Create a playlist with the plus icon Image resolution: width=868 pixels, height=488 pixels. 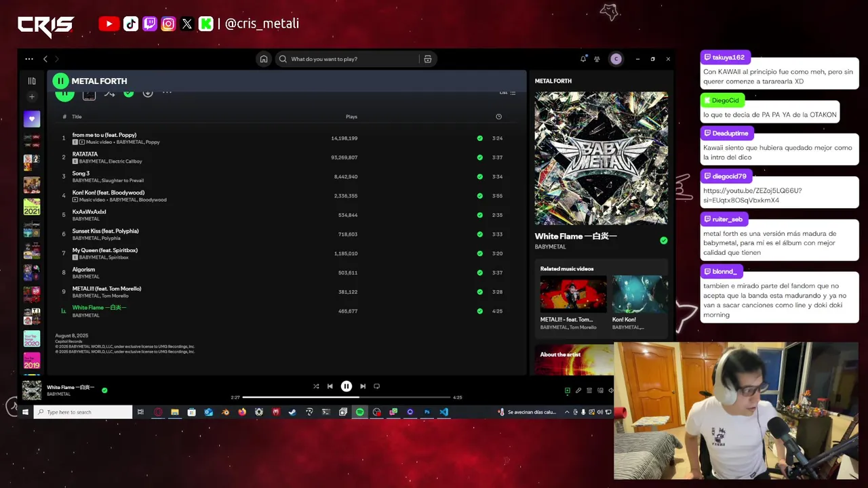tap(32, 97)
